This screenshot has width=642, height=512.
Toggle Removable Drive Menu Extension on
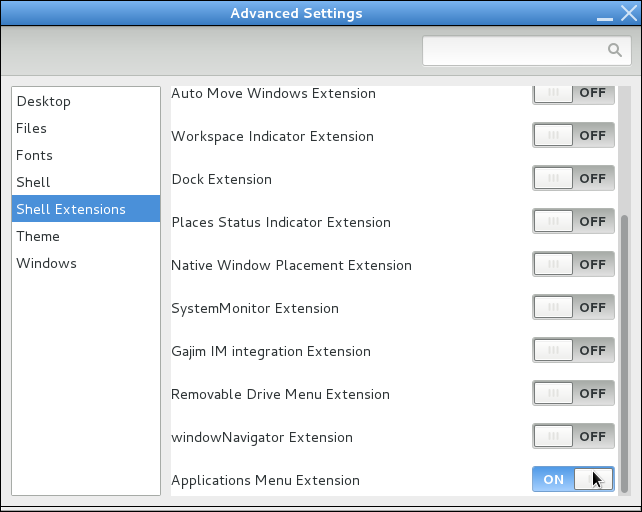tap(573, 393)
